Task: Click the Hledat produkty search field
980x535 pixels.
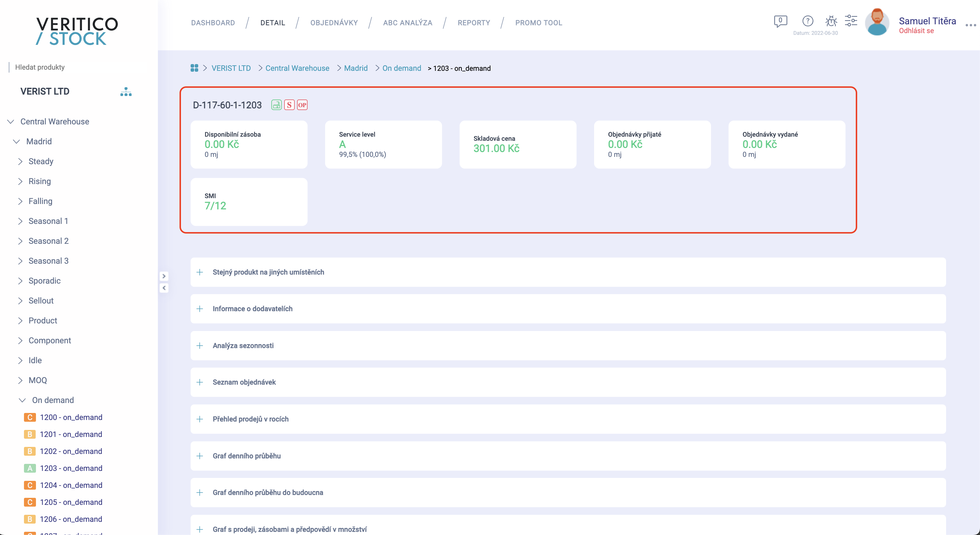Action: 76,67
